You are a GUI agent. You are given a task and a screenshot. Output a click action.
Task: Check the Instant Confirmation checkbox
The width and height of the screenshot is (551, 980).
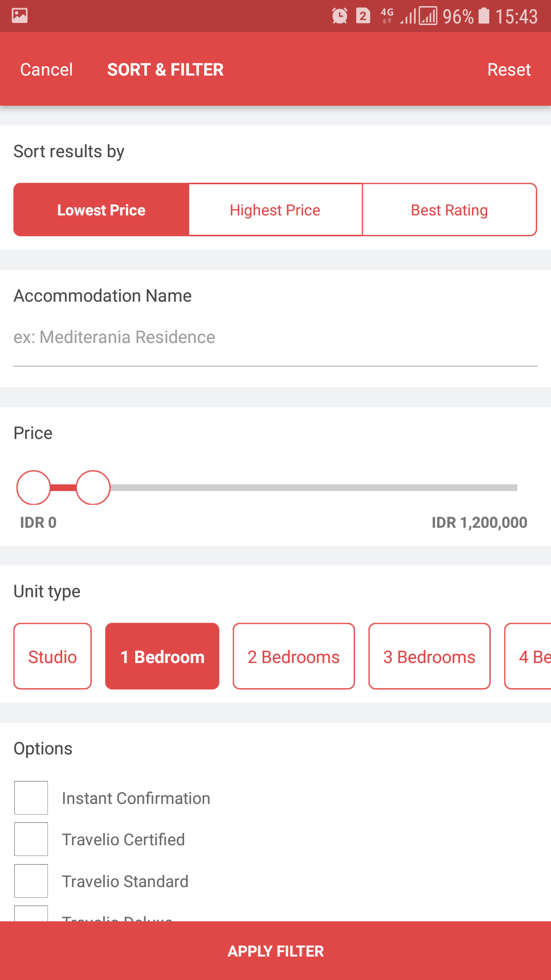pyautogui.click(x=31, y=798)
